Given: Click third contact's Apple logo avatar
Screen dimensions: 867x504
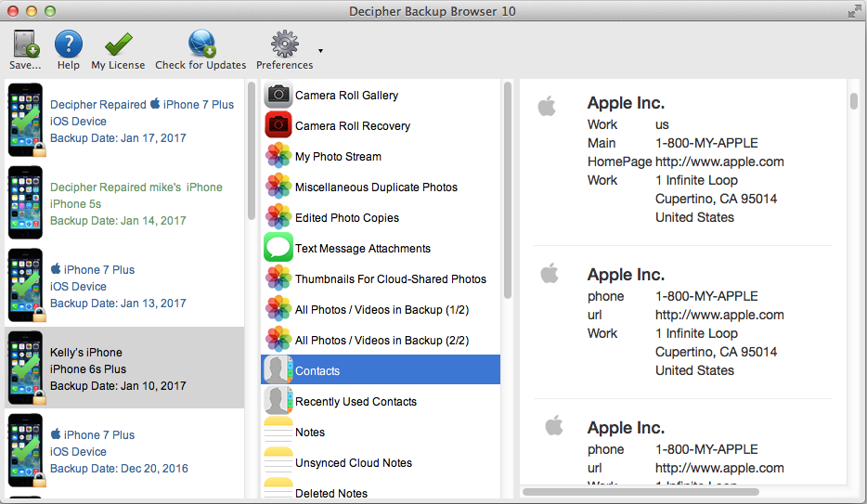Looking at the screenshot, I should click(x=554, y=425).
